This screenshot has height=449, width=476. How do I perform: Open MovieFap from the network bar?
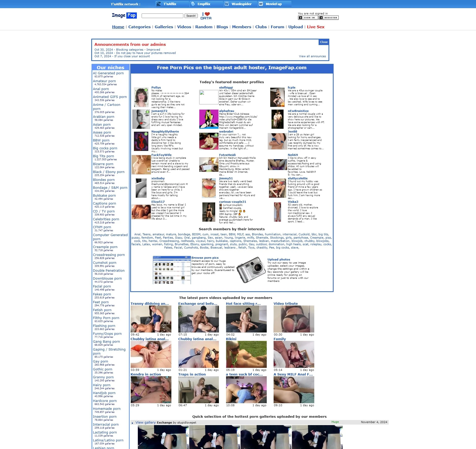pos(273,4)
